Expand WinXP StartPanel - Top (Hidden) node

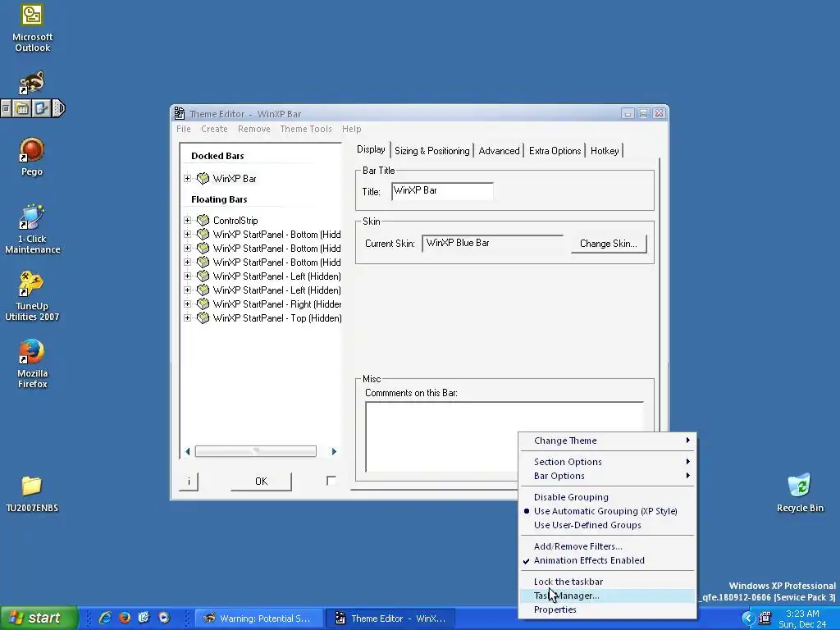coord(187,317)
